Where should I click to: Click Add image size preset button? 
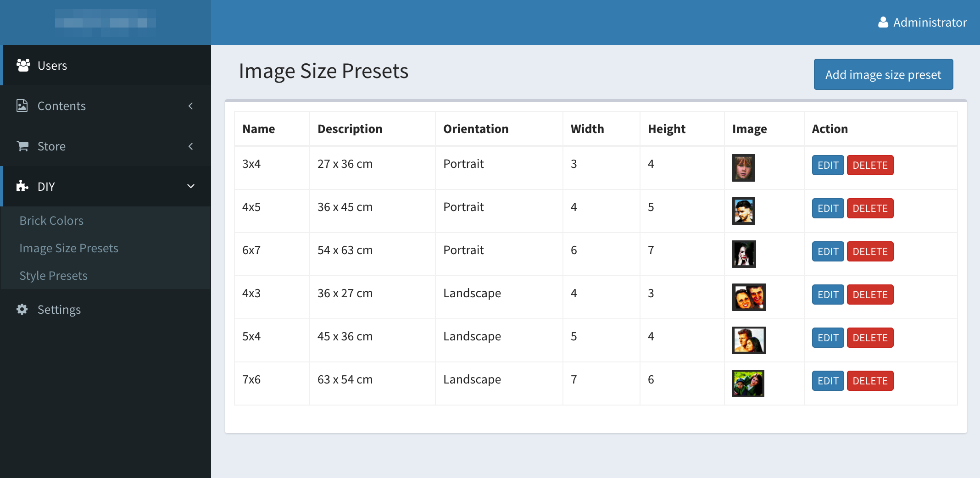[883, 74]
